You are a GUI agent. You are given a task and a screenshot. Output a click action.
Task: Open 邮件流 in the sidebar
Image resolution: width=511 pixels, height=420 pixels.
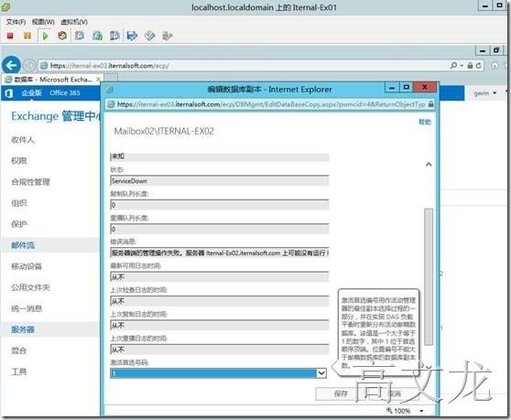point(23,245)
